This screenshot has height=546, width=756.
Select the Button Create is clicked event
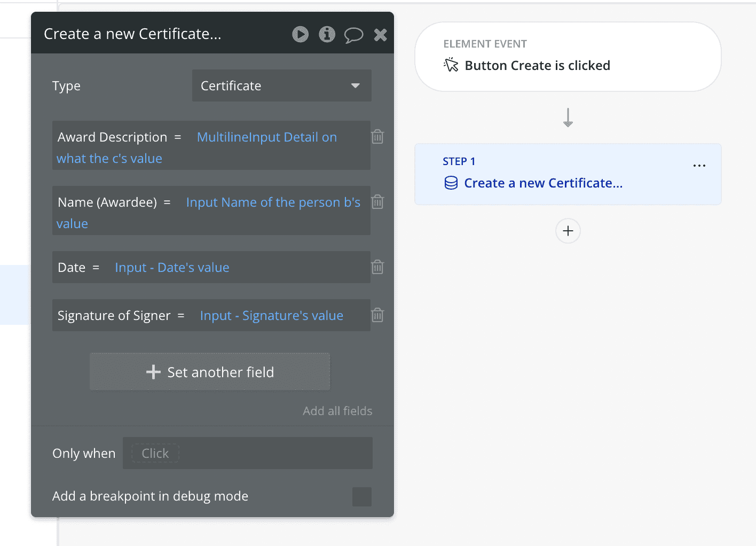[x=537, y=66]
